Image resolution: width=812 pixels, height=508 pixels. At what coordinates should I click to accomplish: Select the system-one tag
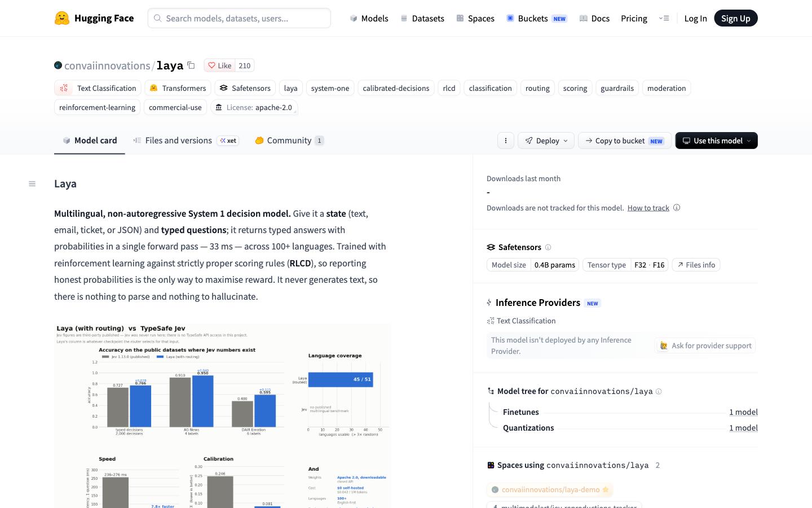tap(330, 88)
